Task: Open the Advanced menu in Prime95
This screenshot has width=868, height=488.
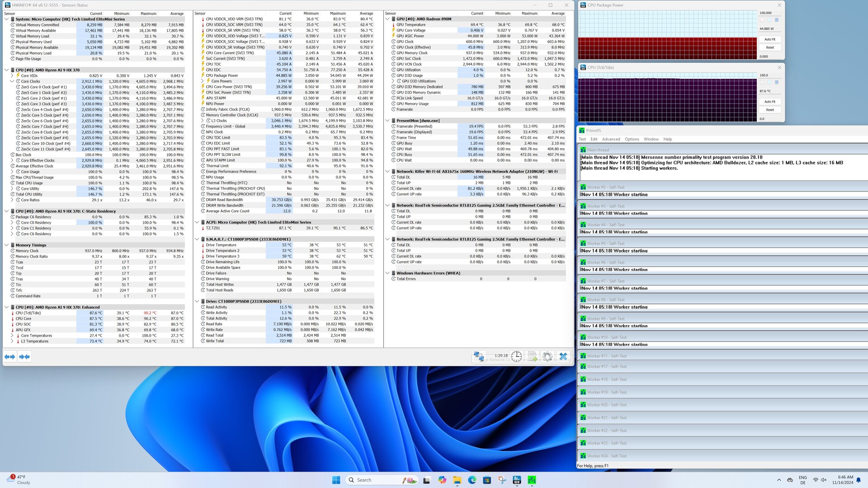Action: coord(611,139)
